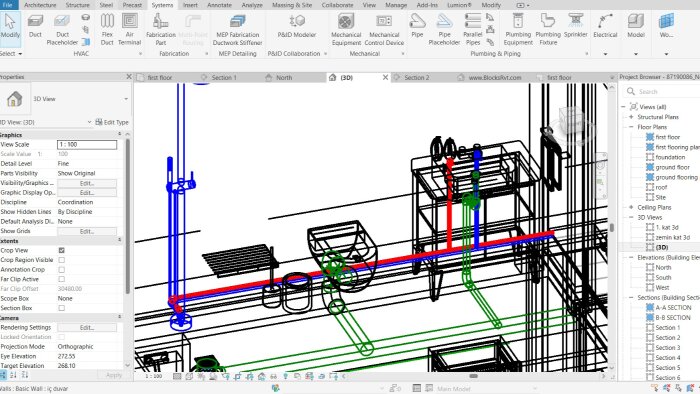Click the Edit Type icon

(99, 122)
